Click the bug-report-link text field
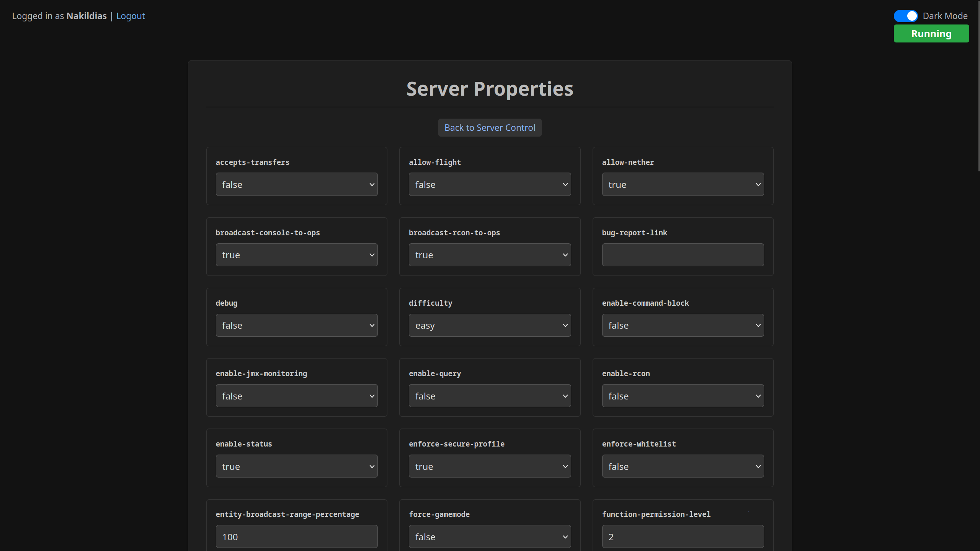Image resolution: width=980 pixels, height=551 pixels. tap(683, 255)
